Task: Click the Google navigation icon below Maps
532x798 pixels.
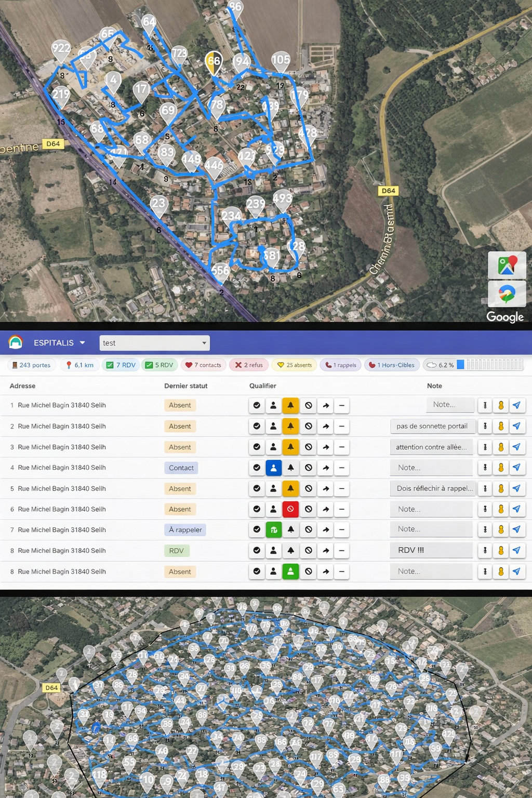Action: [507, 294]
